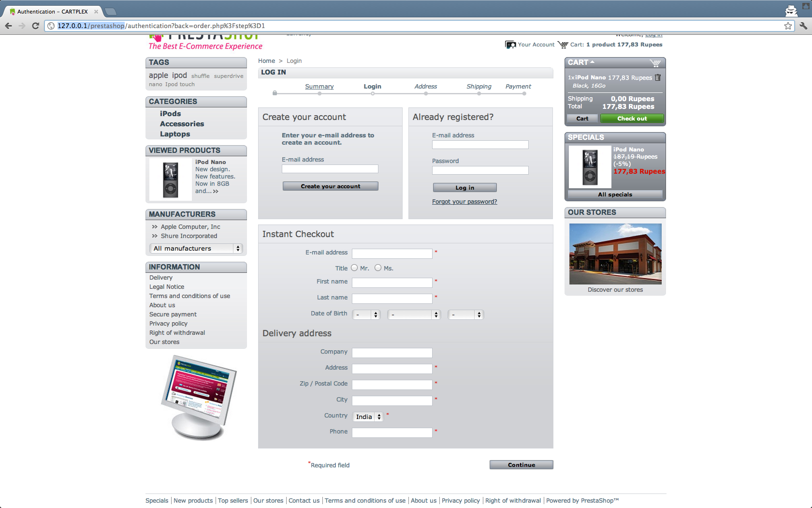Screen dimensions: 812x508
Task: Remove iPod Nano using the trash icon
Action: point(658,77)
